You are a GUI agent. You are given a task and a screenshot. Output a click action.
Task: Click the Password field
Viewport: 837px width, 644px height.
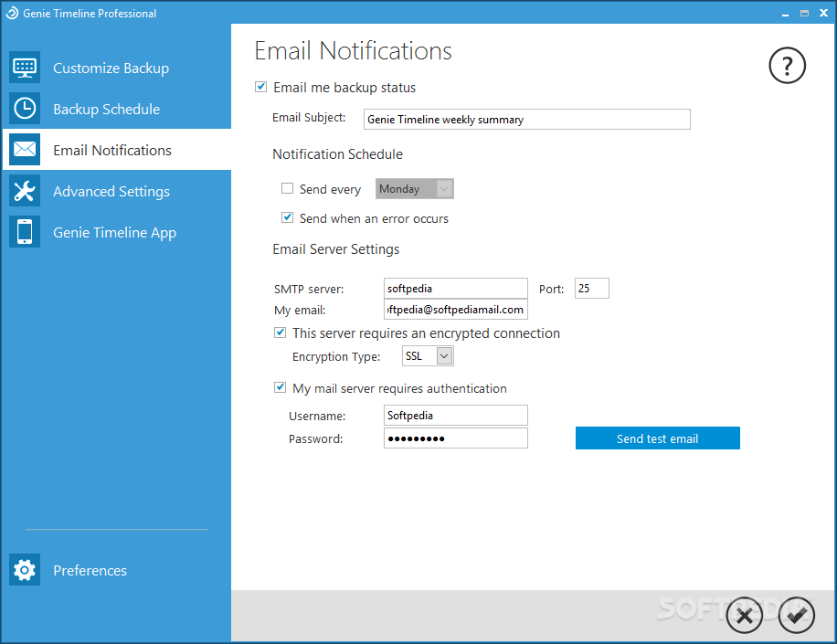tap(456, 438)
